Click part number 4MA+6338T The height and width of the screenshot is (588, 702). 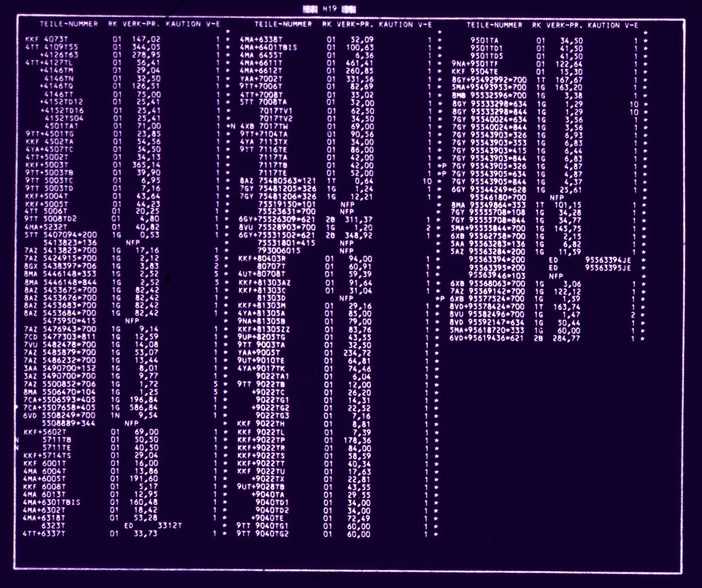261,39
